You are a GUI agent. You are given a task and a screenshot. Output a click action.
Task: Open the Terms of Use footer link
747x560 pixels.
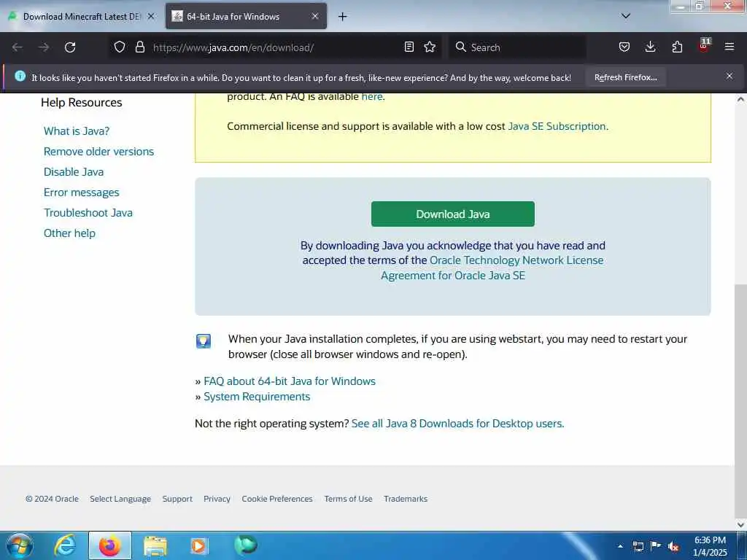(x=348, y=499)
